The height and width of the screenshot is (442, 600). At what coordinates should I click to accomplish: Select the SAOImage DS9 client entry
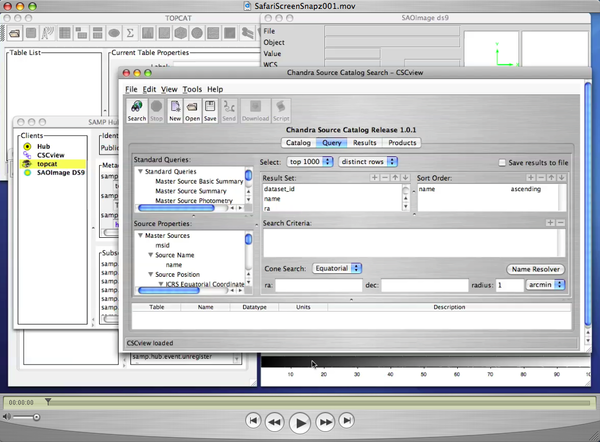61,175
